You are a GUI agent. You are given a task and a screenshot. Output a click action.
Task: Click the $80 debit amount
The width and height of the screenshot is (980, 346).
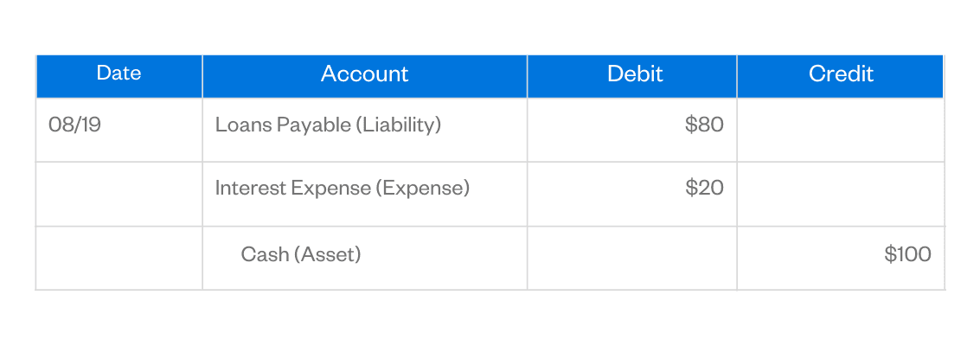[704, 125]
